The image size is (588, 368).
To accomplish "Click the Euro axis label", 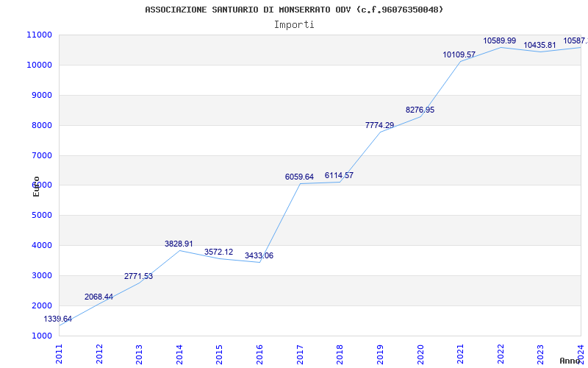I will pos(36,187).
